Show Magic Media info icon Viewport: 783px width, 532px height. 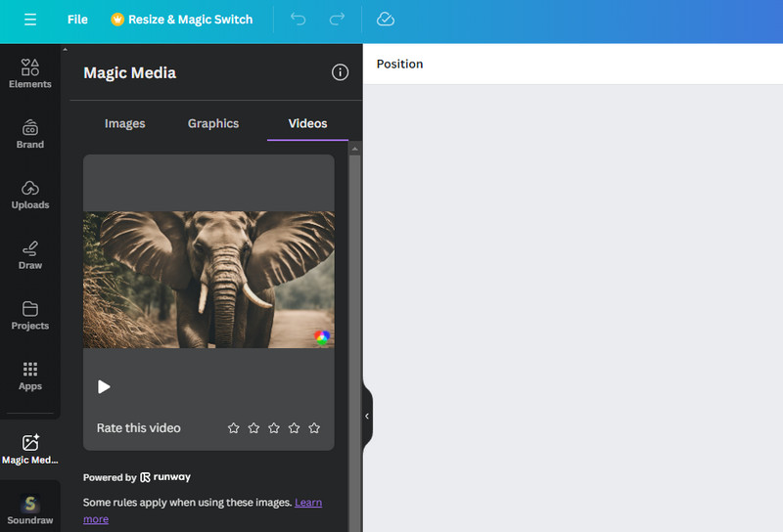pos(340,72)
